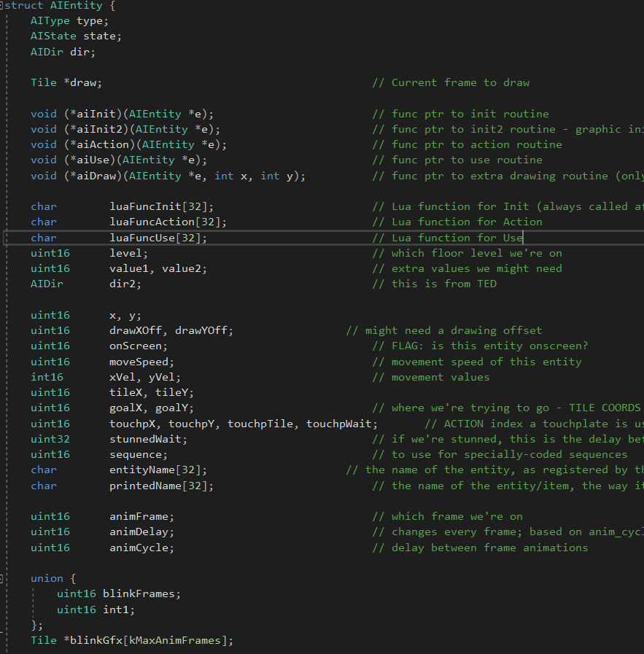
Task: Click the '// movement values' comment
Action: point(431,378)
